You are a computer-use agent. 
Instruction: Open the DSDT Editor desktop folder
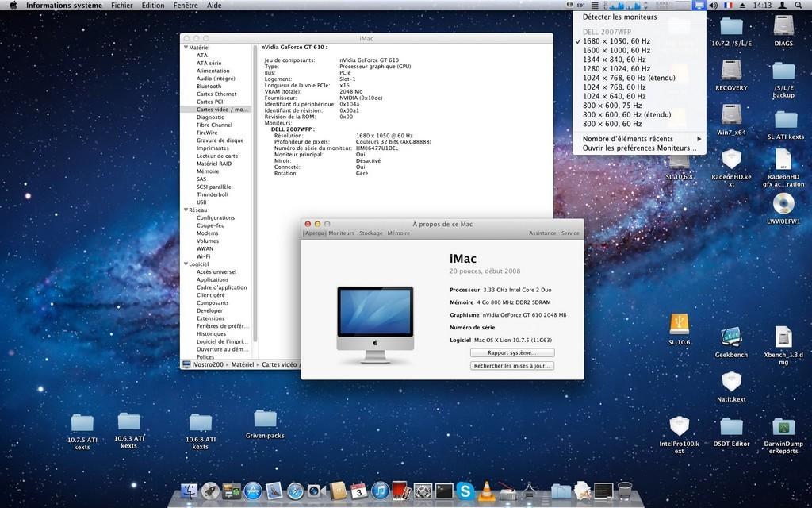(731, 429)
